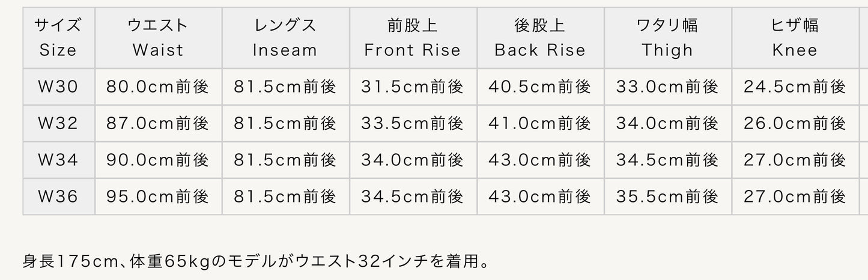Select the W32 back rise 41.0cm cell
Image resolution: width=868 pixels, height=280 pixels.
540,124
